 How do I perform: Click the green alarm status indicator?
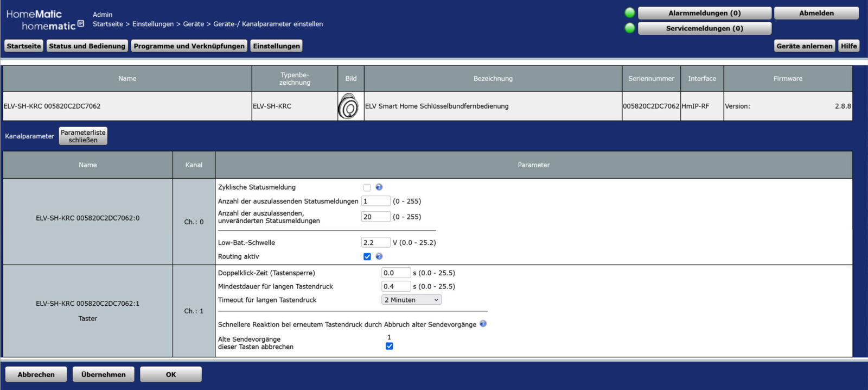click(x=630, y=12)
